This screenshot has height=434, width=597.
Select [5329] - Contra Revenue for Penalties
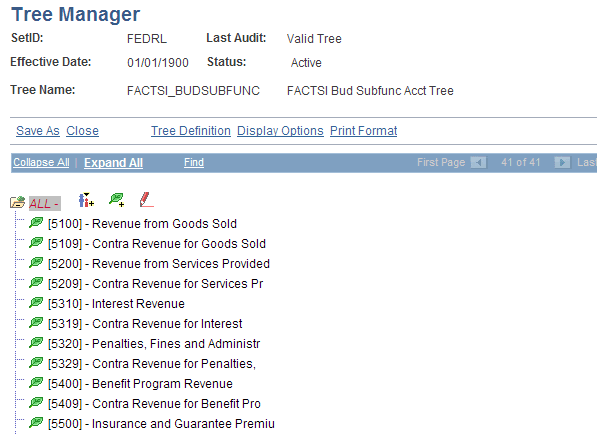point(152,364)
